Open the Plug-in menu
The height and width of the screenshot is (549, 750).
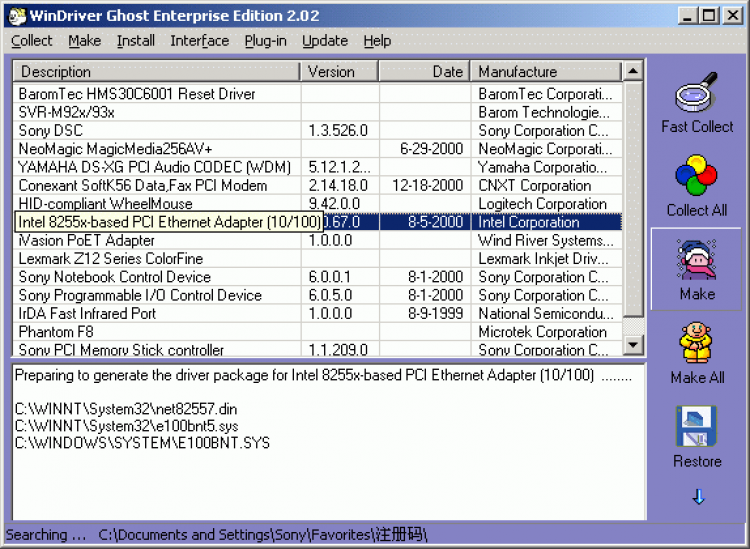point(265,41)
